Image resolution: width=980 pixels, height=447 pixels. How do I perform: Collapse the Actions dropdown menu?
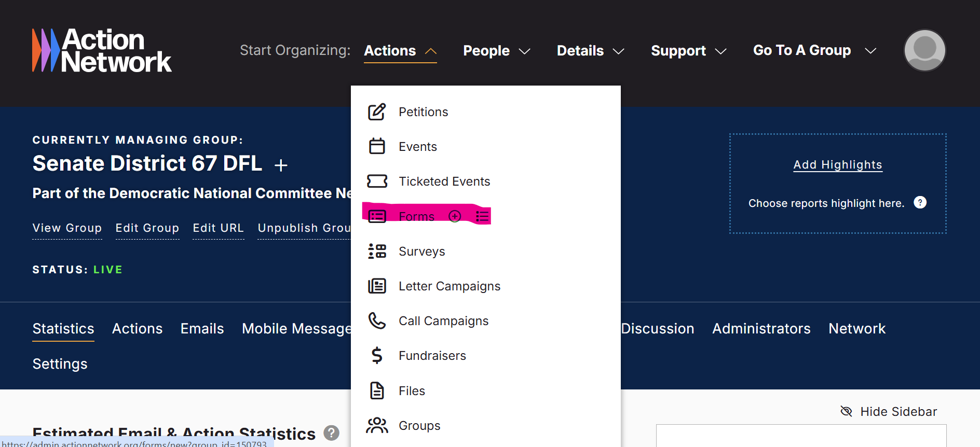click(x=400, y=51)
